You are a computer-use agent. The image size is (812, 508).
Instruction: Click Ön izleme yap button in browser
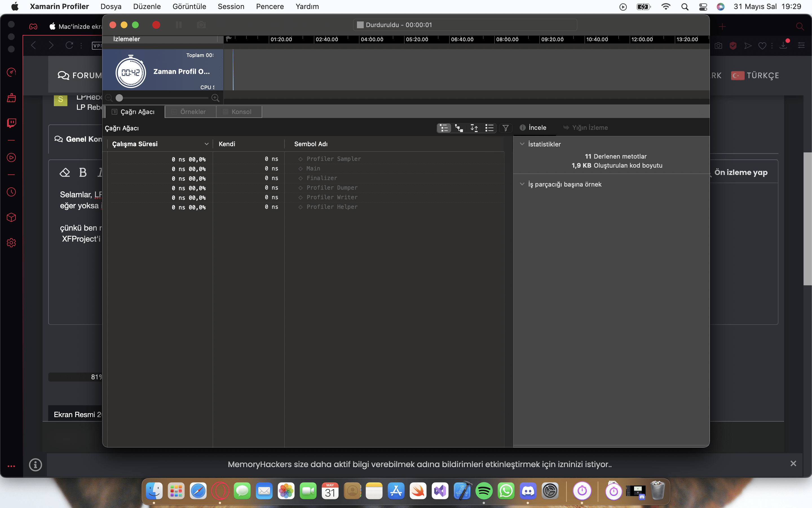pos(741,172)
